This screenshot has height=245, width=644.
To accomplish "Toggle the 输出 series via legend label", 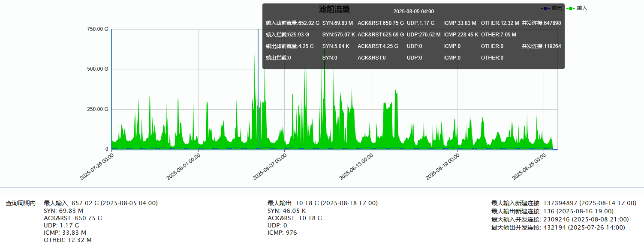I will pyautogui.click(x=557, y=8).
